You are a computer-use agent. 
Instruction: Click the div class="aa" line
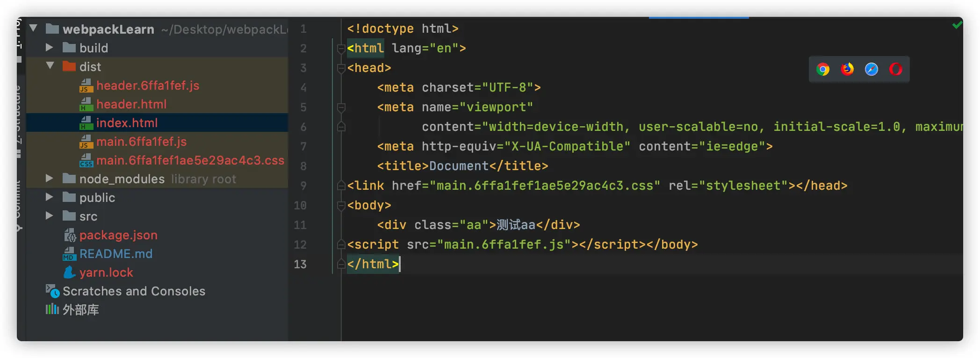478,225
